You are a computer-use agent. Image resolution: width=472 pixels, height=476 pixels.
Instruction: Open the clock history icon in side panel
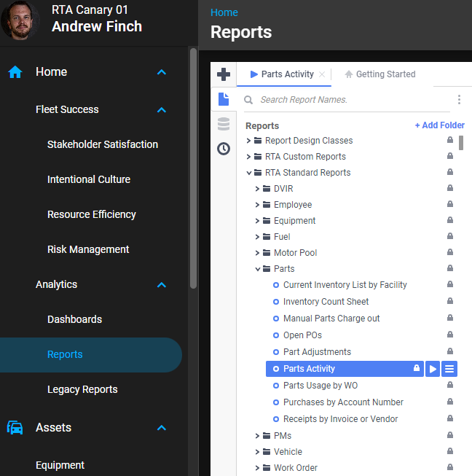(x=224, y=149)
